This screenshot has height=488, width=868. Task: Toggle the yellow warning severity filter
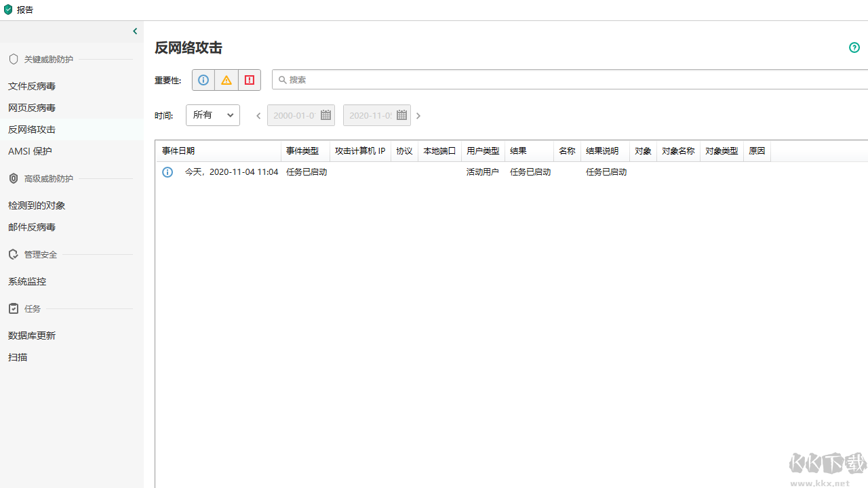[x=226, y=80]
